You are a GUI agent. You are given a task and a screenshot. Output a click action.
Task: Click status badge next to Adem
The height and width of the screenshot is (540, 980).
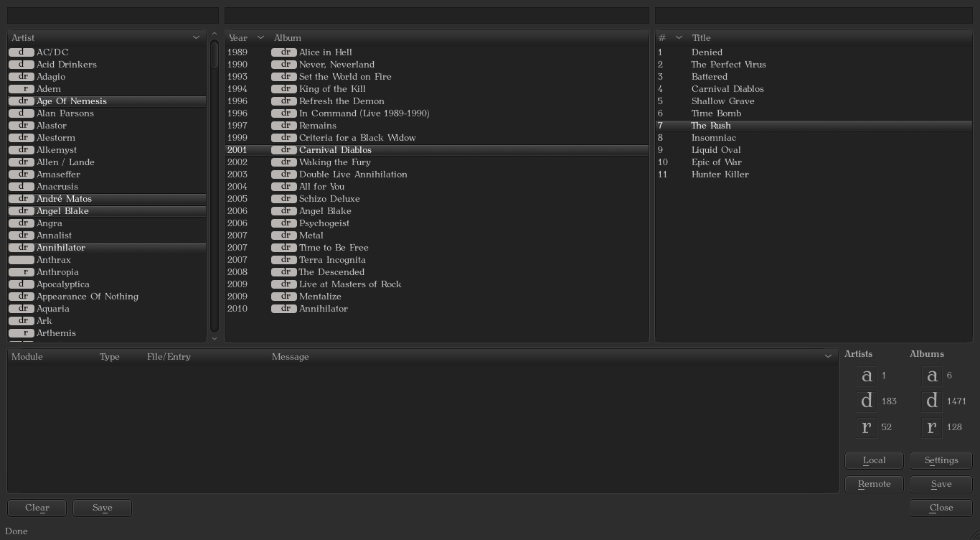[x=22, y=89]
